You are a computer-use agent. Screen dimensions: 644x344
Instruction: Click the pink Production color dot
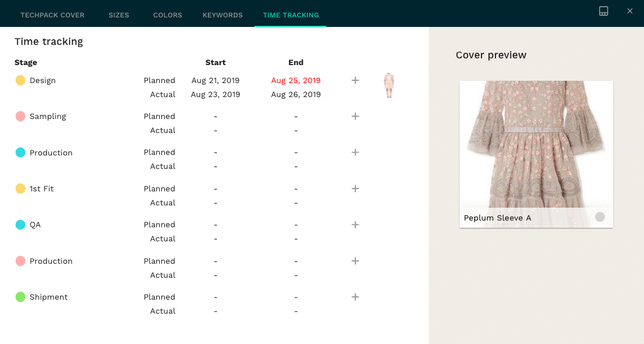pyautogui.click(x=20, y=261)
